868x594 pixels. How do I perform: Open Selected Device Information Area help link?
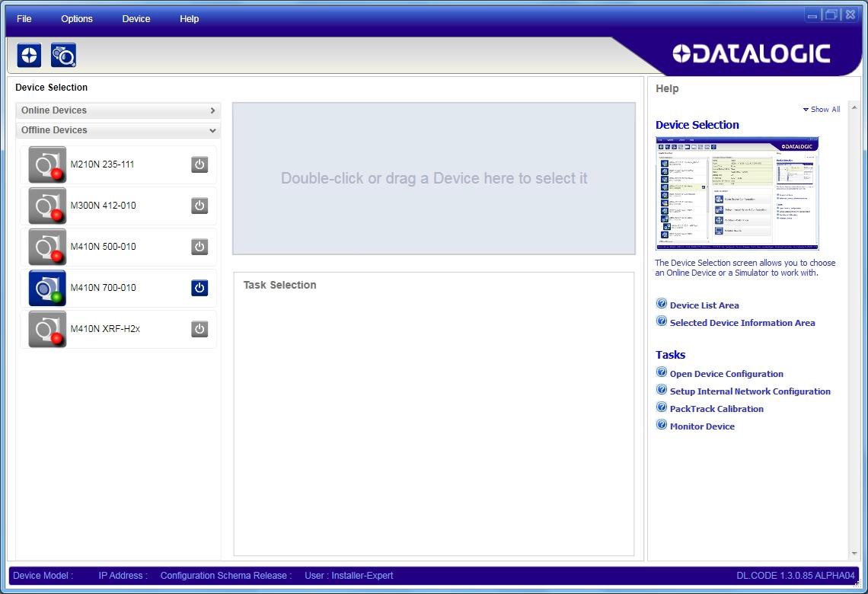coord(742,323)
